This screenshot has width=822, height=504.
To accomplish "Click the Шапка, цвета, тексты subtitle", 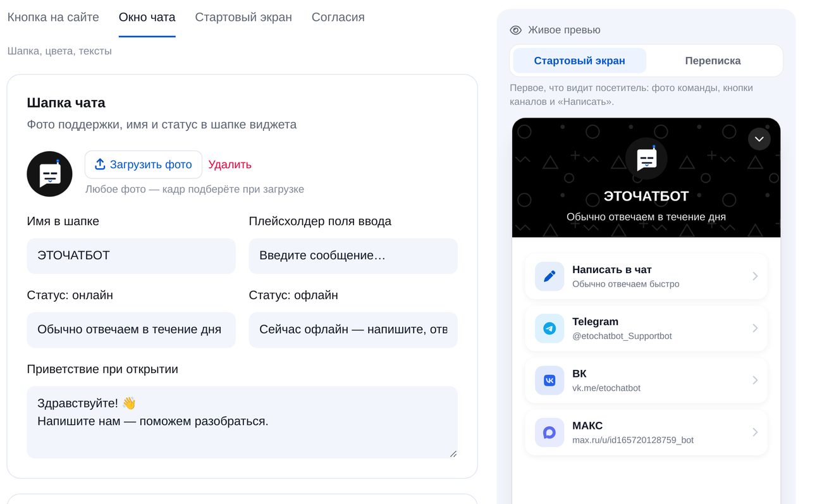I will click(59, 51).
